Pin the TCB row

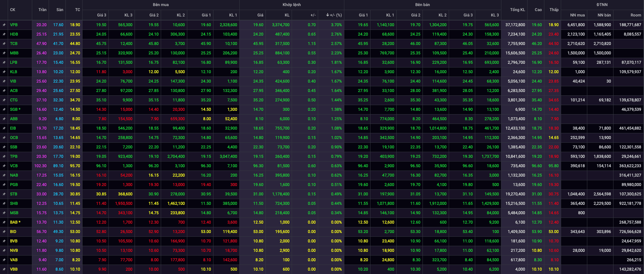tap(4, 44)
